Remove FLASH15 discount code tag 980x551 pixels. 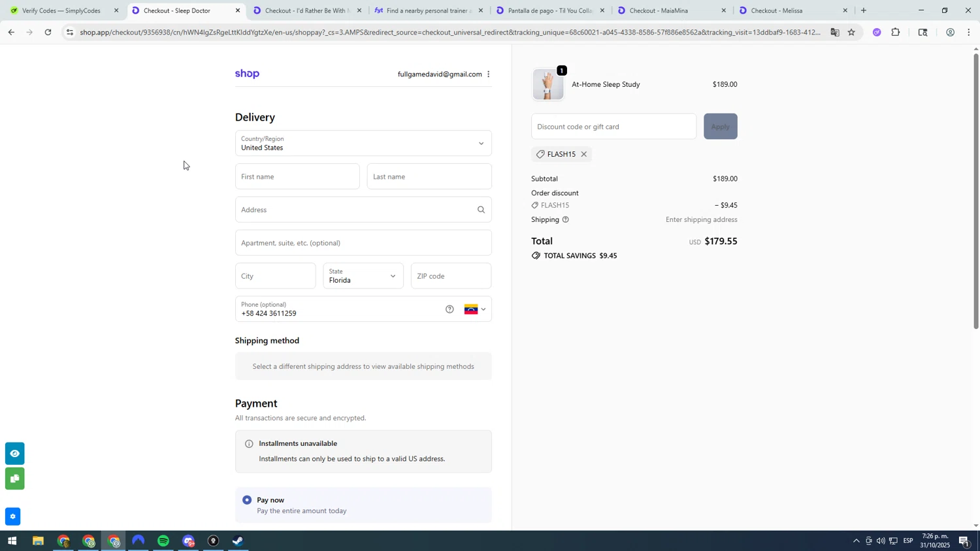[584, 154]
